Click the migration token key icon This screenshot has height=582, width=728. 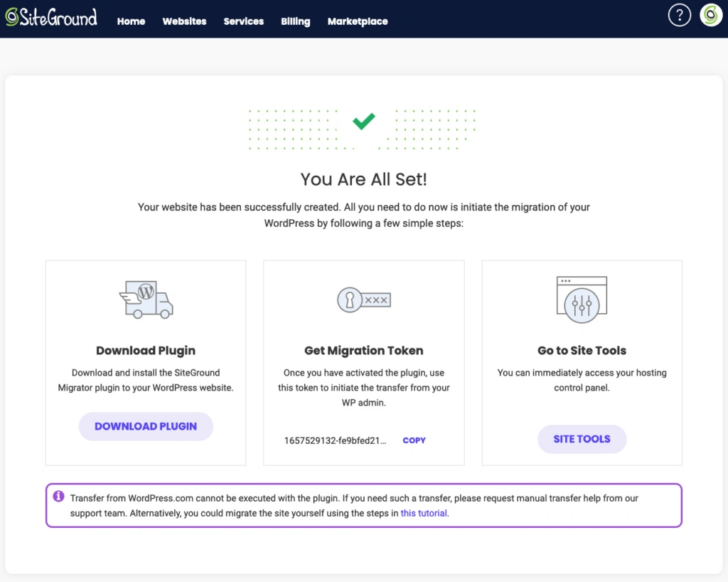tap(363, 300)
